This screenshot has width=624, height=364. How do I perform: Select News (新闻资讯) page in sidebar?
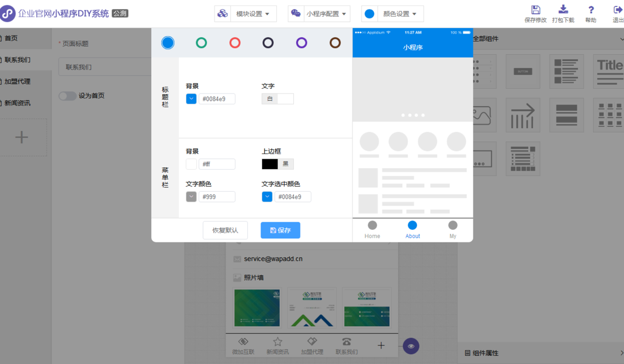(18, 103)
